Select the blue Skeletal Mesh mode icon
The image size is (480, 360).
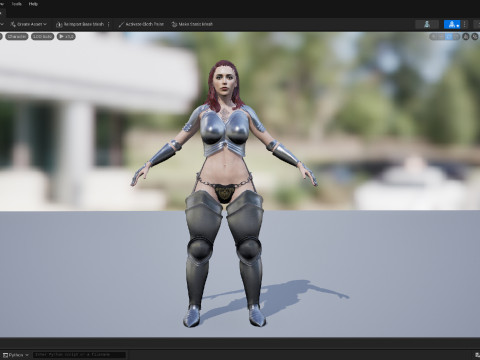pyautogui.click(x=452, y=24)
